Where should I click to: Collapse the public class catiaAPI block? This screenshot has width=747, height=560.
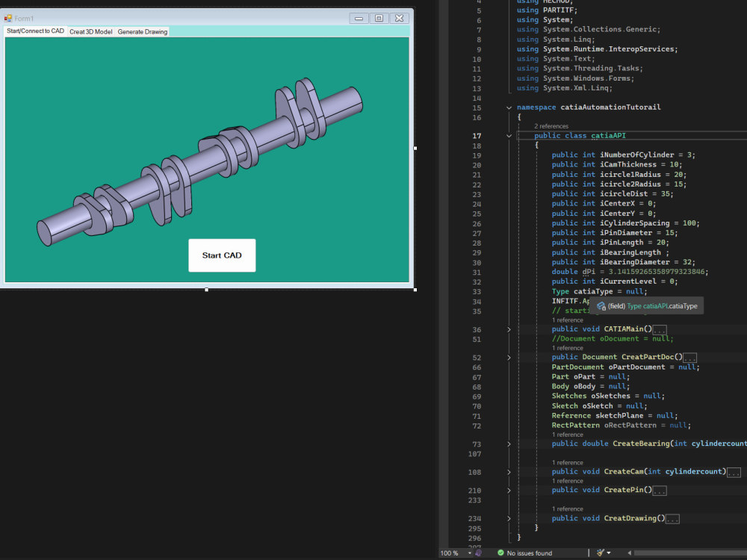[x=509, y=136]
